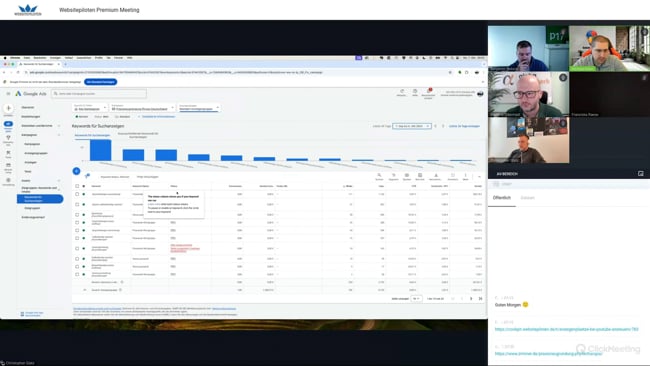Select the Öffentlich chat tab
The height and width of the screenshot is (366, 650).
[502, 198]
